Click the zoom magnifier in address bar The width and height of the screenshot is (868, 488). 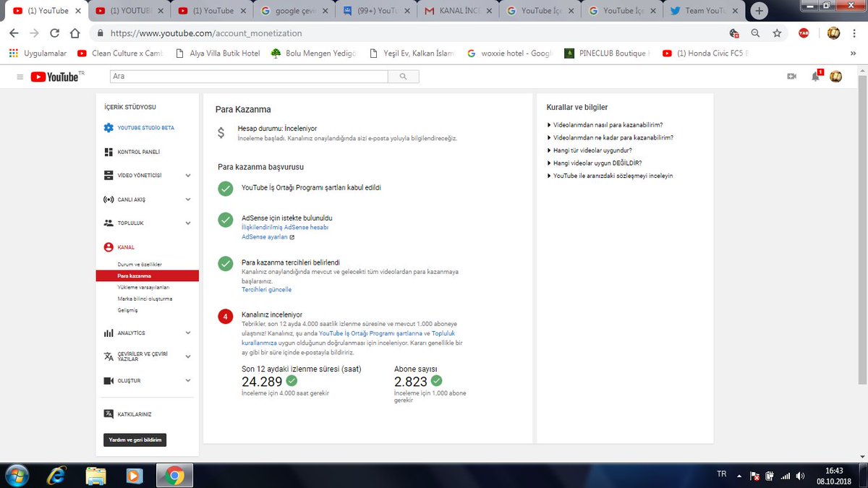(756, 33)
